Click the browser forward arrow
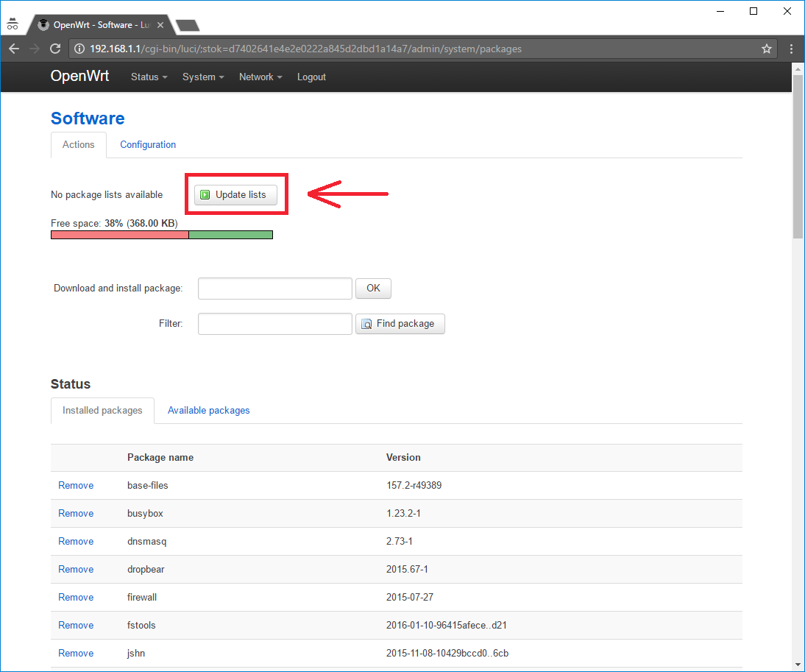The image size is (805, 672). [x=35, y=49]
